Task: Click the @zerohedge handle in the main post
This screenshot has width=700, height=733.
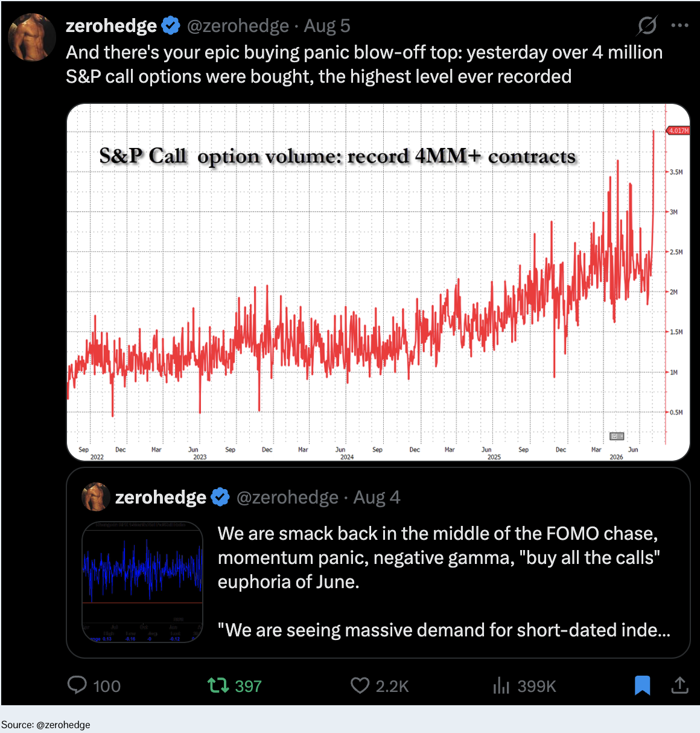Action: pos(238,26)
